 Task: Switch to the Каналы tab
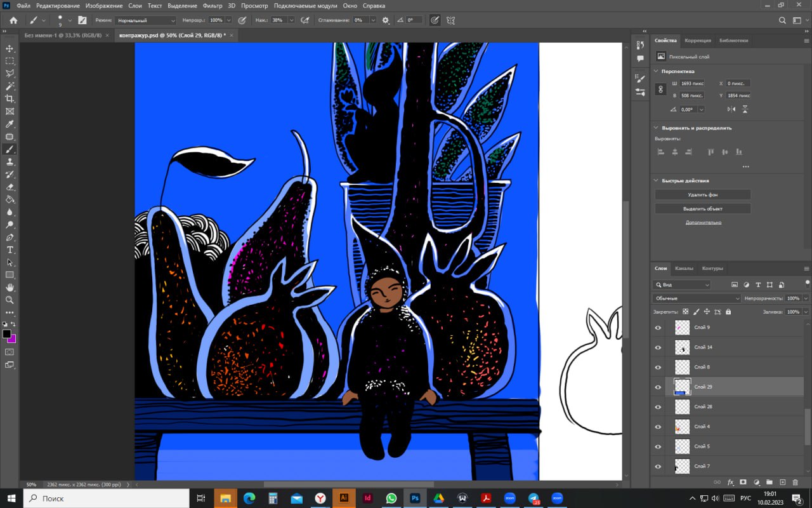(684, 268)
